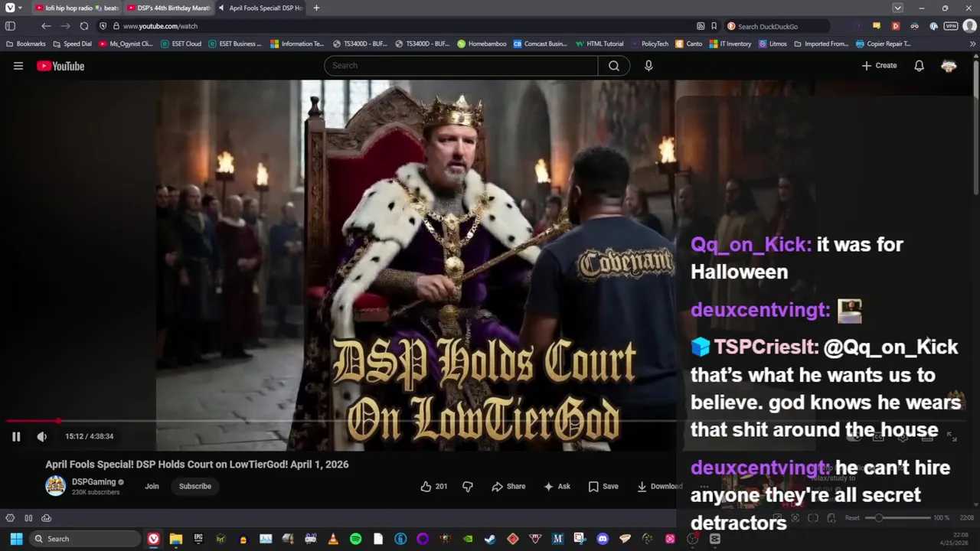Viewport: 980px width, 551px height.
Task: Open the YouTube account avatar menu
Action: point(949,66)
